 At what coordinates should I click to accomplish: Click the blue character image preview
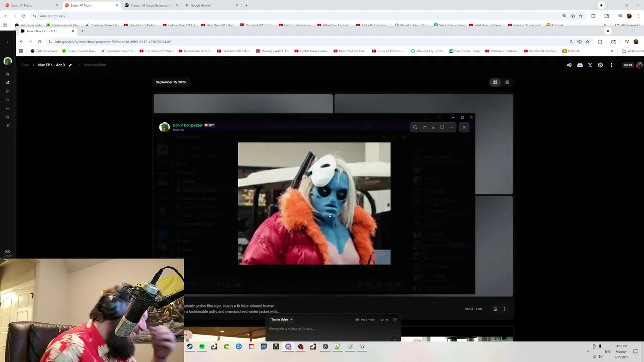click(x=314, y=203)
